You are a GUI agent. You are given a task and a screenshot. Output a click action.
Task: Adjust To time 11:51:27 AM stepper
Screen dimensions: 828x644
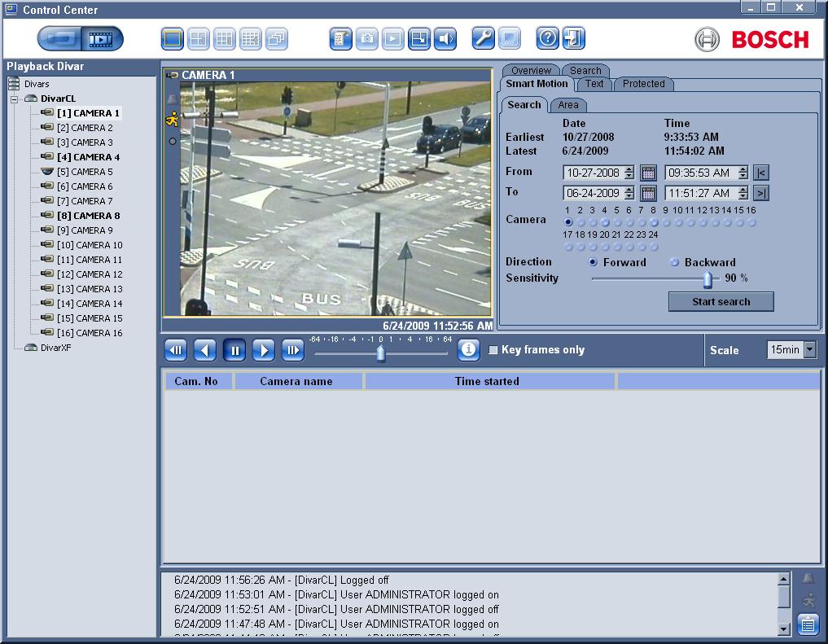click(743, 193)
